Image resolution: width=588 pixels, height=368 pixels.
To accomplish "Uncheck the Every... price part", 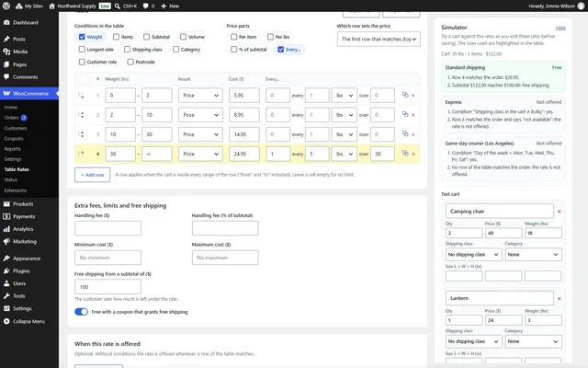I will tap(280, 49).
